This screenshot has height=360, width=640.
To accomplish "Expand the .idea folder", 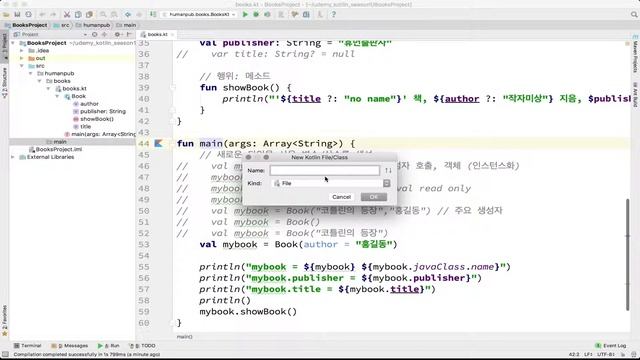I will [22, 51].
